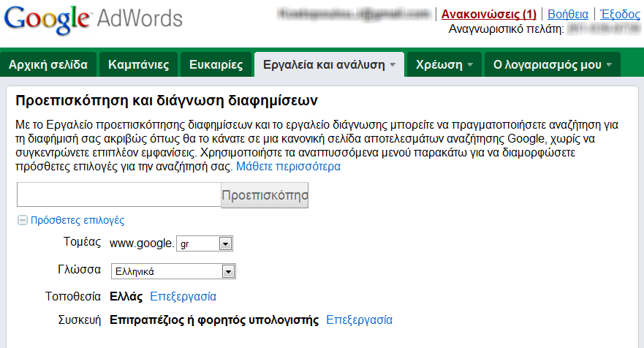The width and height of the screenshot is (644, 348).
Task: Click the Ανακοινώσεις (1) link
Action: pyautogui.click(x=489, y=14)
